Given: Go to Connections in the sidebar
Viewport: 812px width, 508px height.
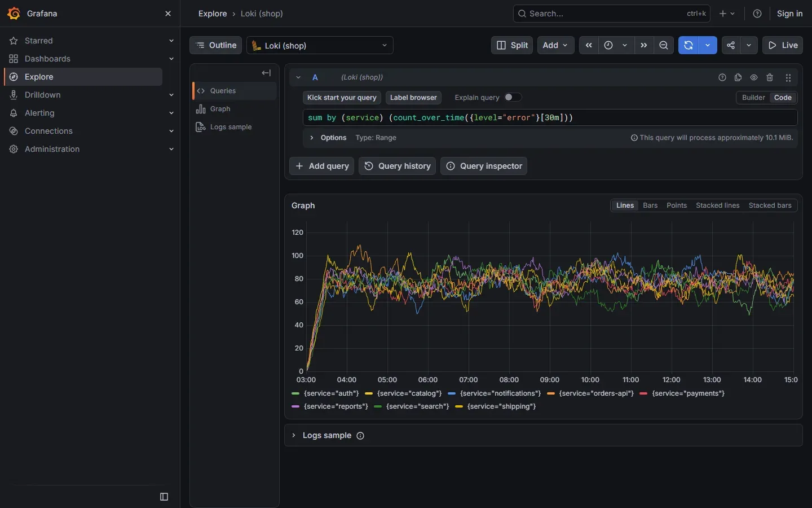Looking at the screenshot, I should point(48,131).
